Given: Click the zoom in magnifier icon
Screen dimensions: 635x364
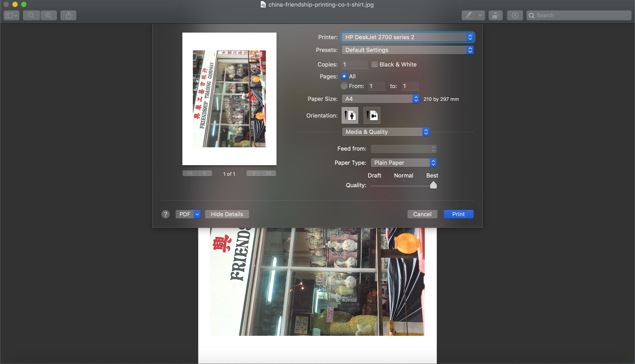Looking at the screenshot, I should (x=49, y=15).
